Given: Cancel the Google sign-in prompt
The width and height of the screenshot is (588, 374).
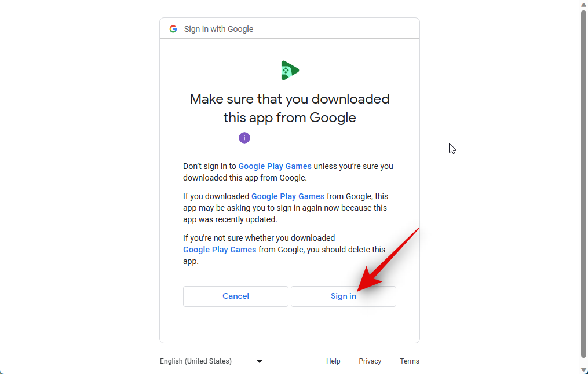Looking at the screenshot, I should click(236, 296).
